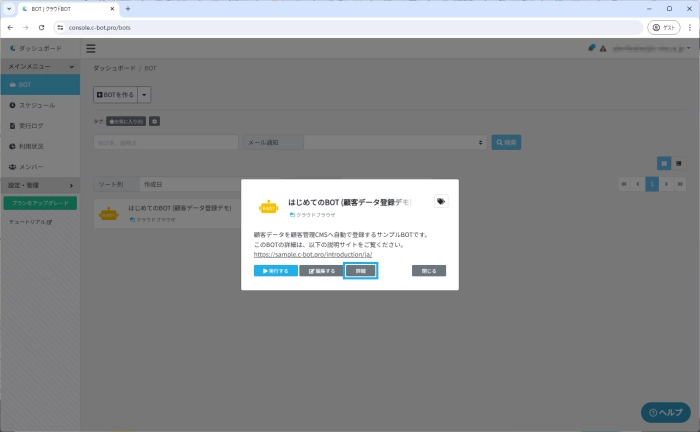Click the BOT name search input field
This screenshot has height=432, width=700.
(x=165, y=142)
